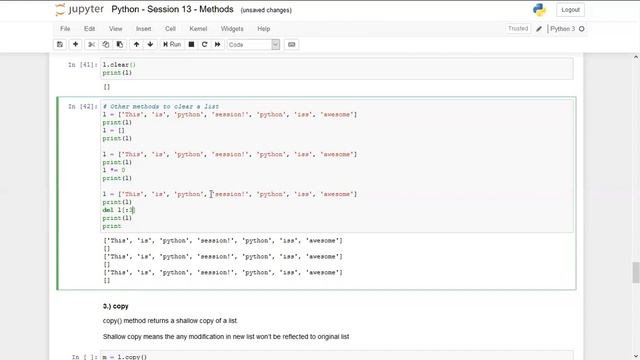Click the Python logo icon

pyautogui.click(x=540, y=10)
